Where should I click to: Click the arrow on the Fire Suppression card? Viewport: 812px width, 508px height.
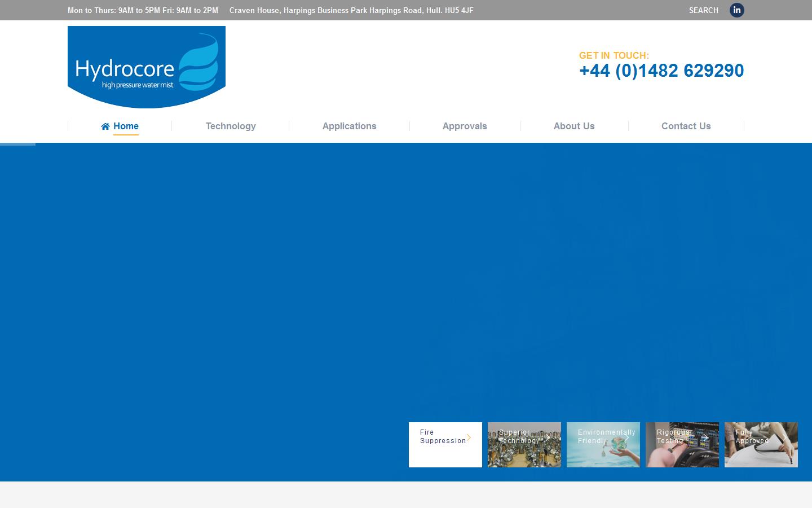pos(469,437)
